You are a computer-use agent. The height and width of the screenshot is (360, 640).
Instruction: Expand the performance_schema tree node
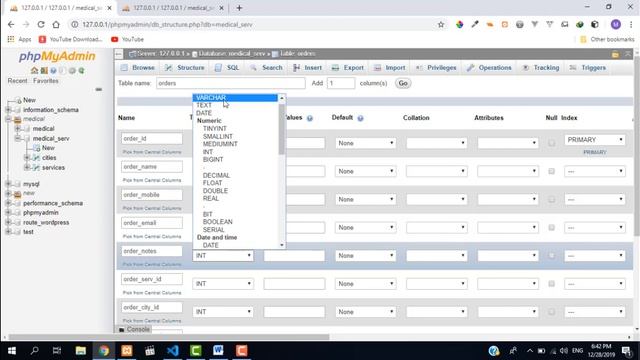[x=8, y=203]
